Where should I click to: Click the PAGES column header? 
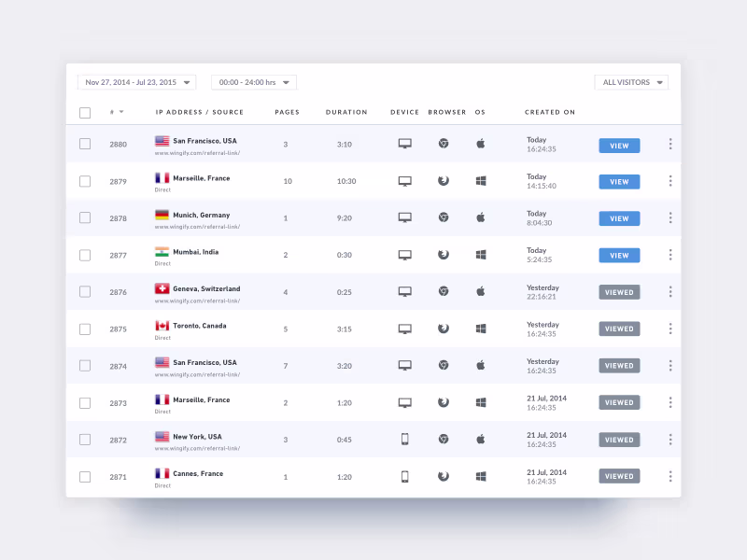pyautogui.click(x=288, y=112)
